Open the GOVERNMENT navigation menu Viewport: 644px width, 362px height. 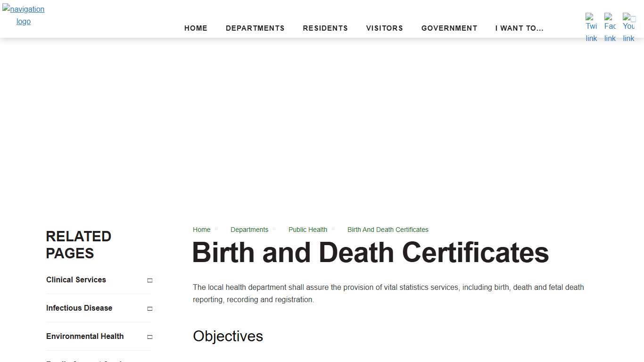tap(449, 28)
